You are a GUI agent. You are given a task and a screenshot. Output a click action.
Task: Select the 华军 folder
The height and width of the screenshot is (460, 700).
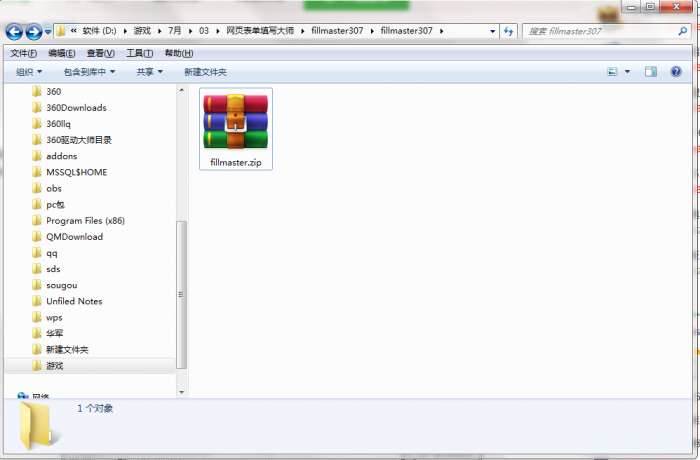pos(54,334)
